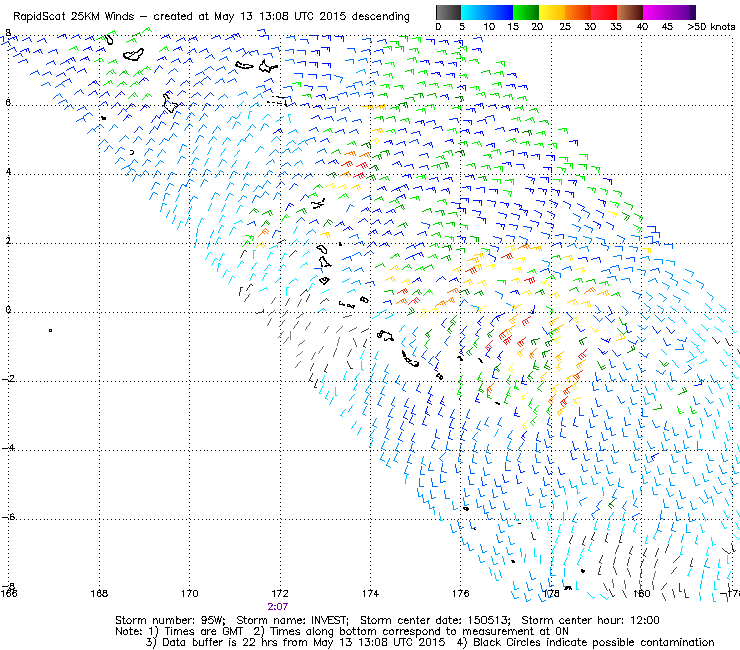Viewport: 740px width, 650px height.
Task: Select the '35' legend scale label
Action: [616, 26]
